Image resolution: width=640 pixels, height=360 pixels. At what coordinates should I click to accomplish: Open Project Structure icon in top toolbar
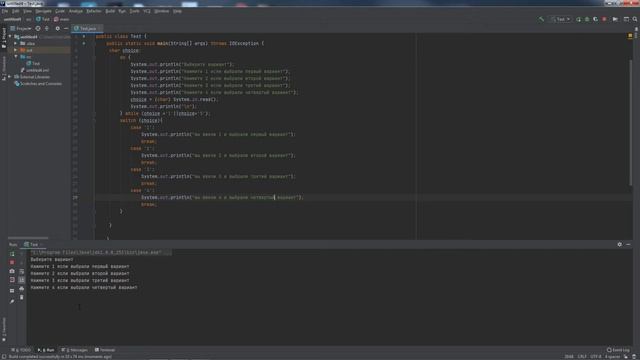pyautogui.click(x=626, y=19)
